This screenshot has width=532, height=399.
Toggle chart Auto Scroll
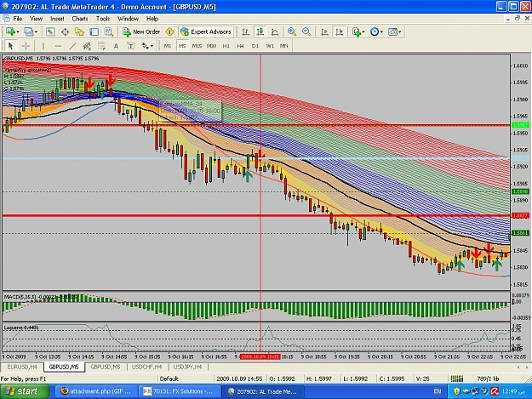(x=324, y=31)
